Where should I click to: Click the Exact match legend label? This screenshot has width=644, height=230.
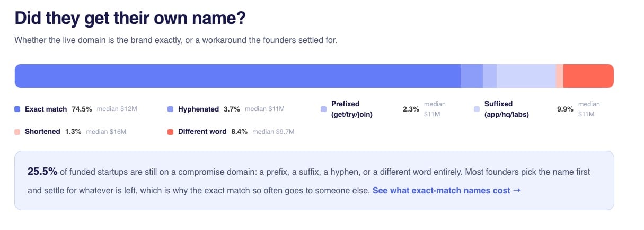pyautogui.click(x=46, y=109)
